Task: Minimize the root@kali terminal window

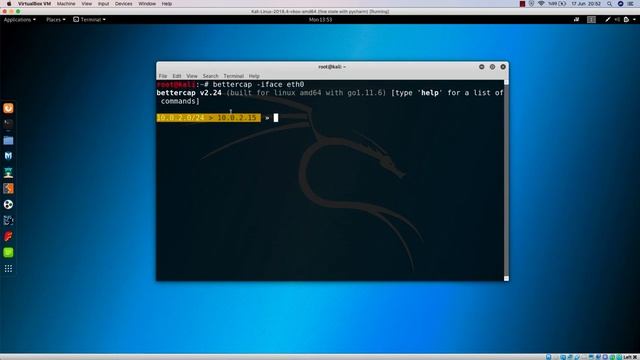Action: tap(482, 67)
